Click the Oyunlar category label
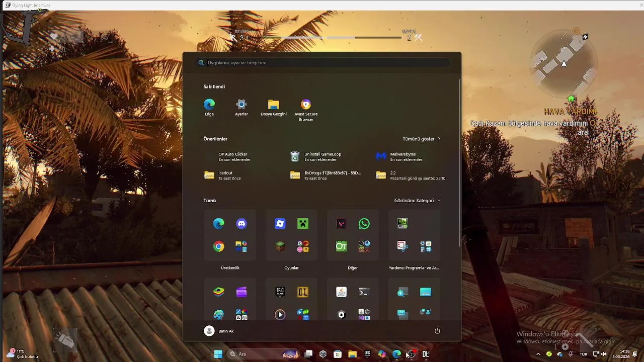The height and width of the screenshot is (362, 644). point(291,268)
